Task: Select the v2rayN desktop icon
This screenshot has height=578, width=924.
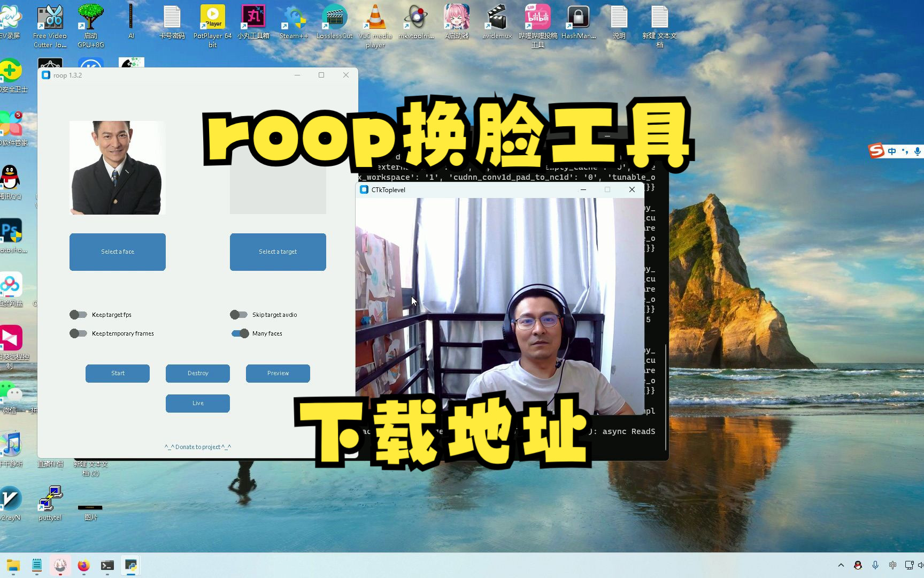Action: (11, 503)
